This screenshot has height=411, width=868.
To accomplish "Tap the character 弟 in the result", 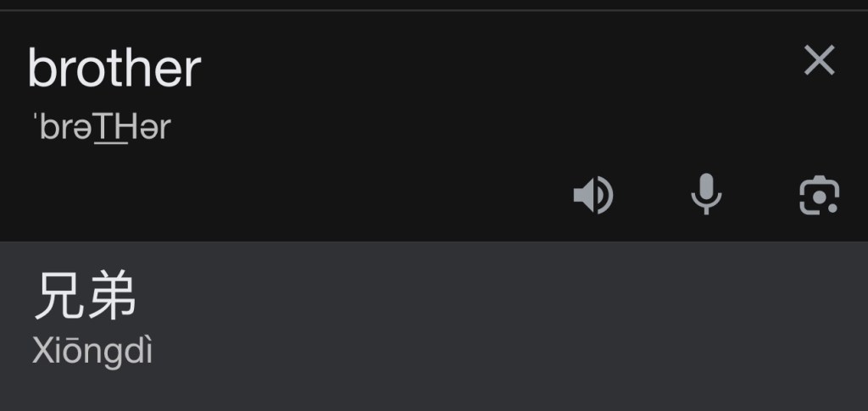I will (111, 296).
